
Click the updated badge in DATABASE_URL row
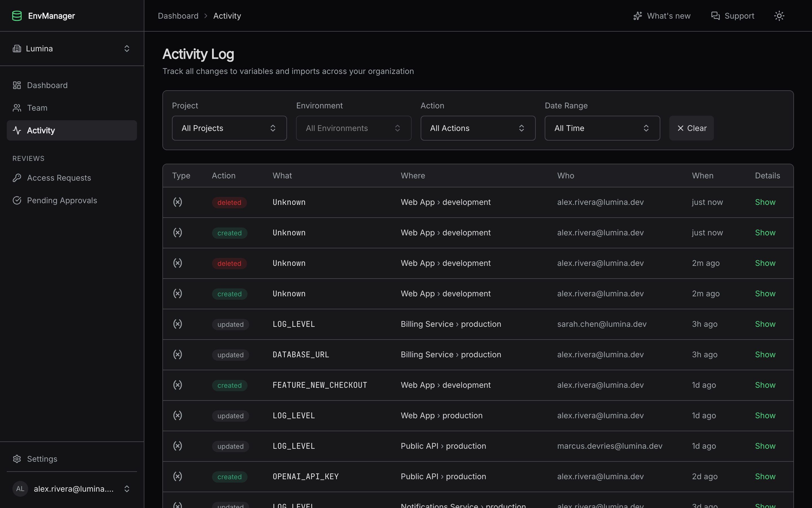(230, 355)
